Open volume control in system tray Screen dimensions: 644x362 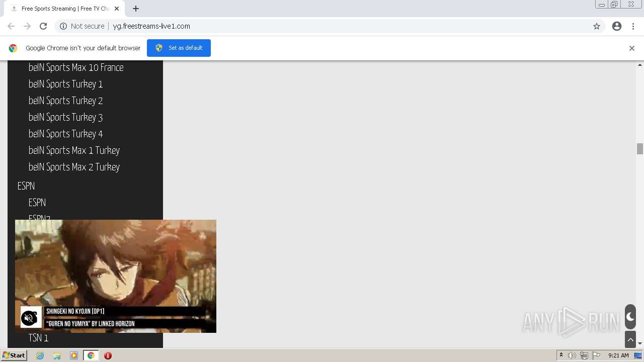572,355
